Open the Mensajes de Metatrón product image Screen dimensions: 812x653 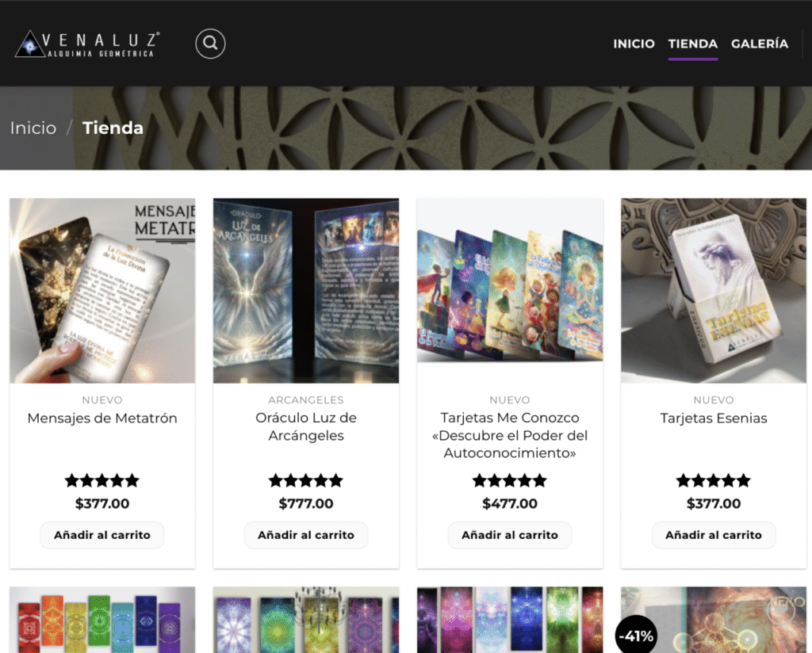(102, 291)
